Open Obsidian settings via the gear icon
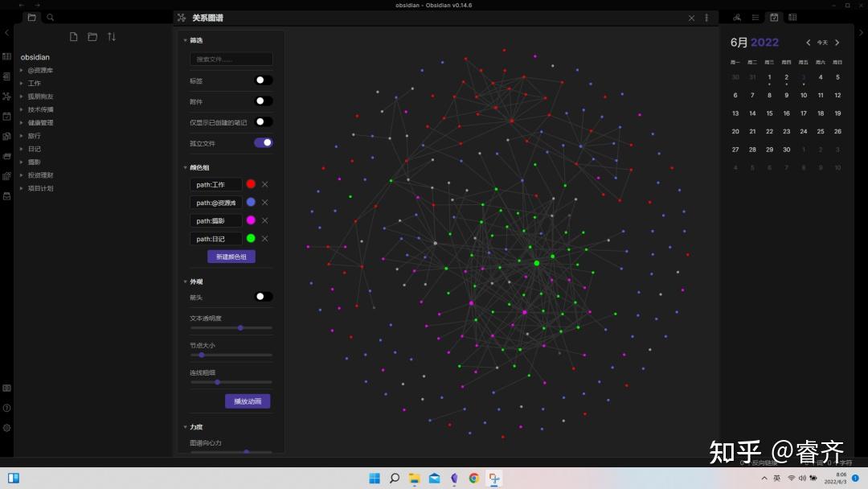Viewport: 868px width, 489px height. (x=6, y=428)
